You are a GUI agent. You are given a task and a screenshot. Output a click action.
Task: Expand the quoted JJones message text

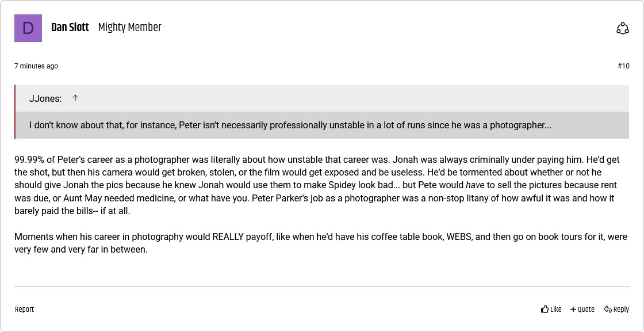[x=290, y=125]
